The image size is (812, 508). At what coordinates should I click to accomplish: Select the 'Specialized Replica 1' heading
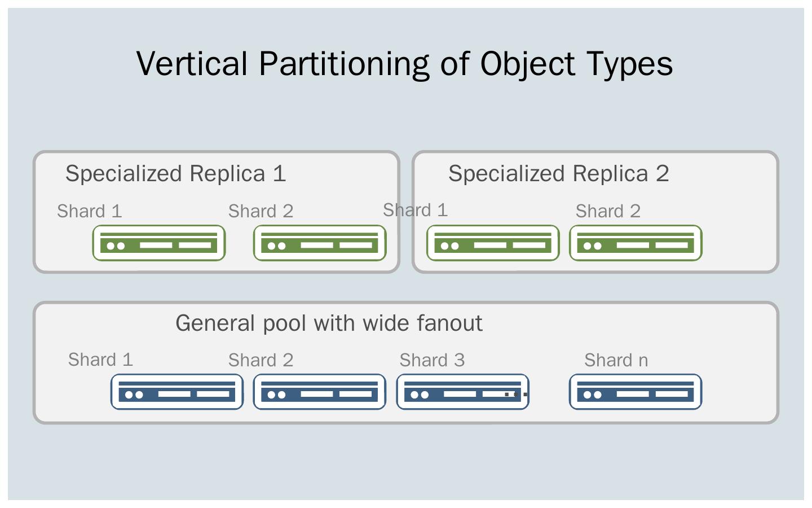[x=176, y=174]
